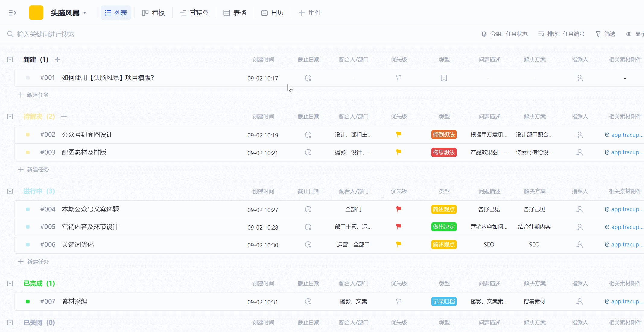Toggle the collapse checkbox for the 进行中 group
The height and width of the screenshot is (332, 644).
(x=10, y=191)
